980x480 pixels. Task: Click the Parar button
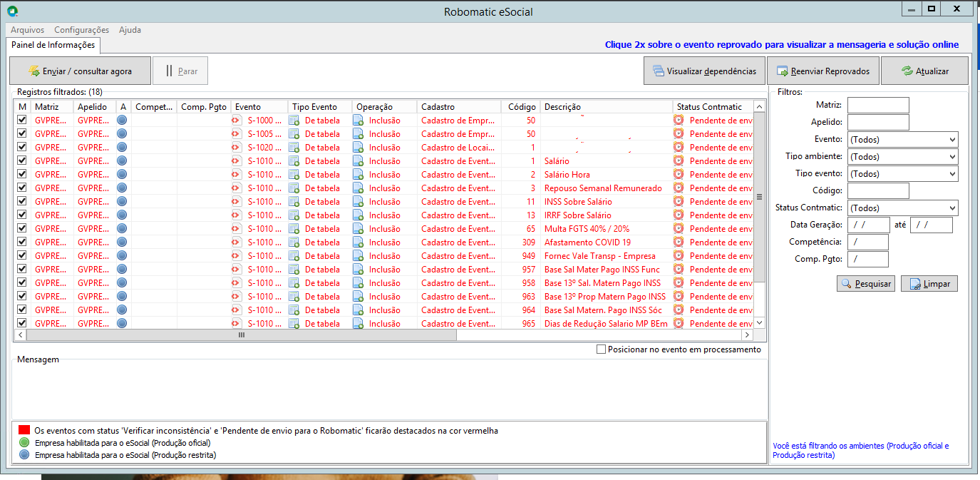click(x=180, y=71)
